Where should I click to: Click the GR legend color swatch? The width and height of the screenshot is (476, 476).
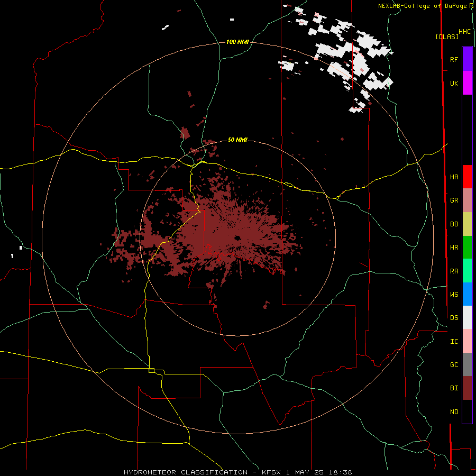tap(467, 200)
